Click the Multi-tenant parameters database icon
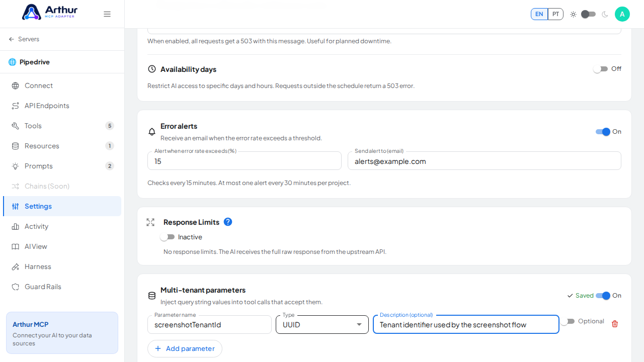644x362 pixels. [152, 296]
